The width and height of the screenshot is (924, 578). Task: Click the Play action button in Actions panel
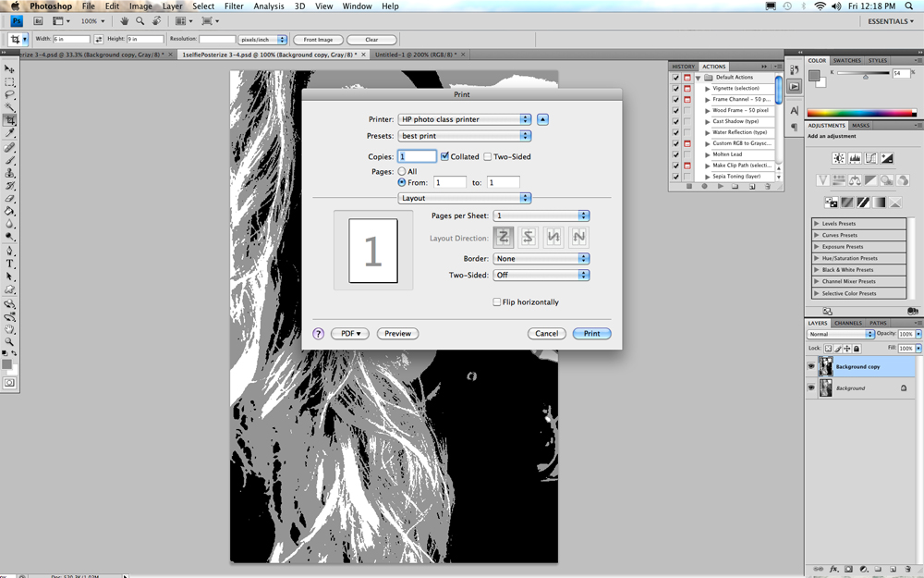pyautogui.click(x=720, y=187)
